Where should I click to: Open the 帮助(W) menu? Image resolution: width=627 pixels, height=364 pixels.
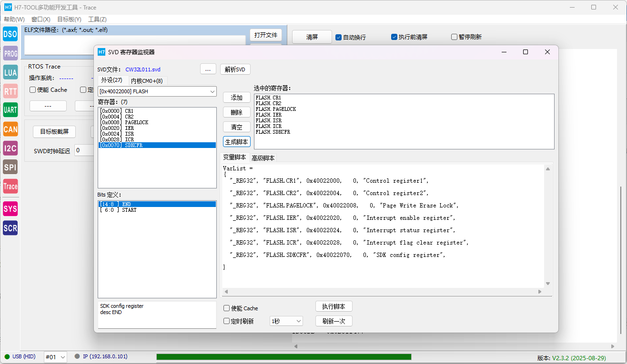pos(14,20)
